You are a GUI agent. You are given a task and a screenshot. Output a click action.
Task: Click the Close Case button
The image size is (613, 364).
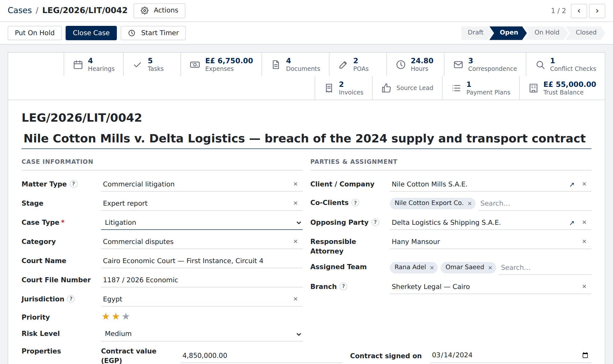click(x=91, y=33)
